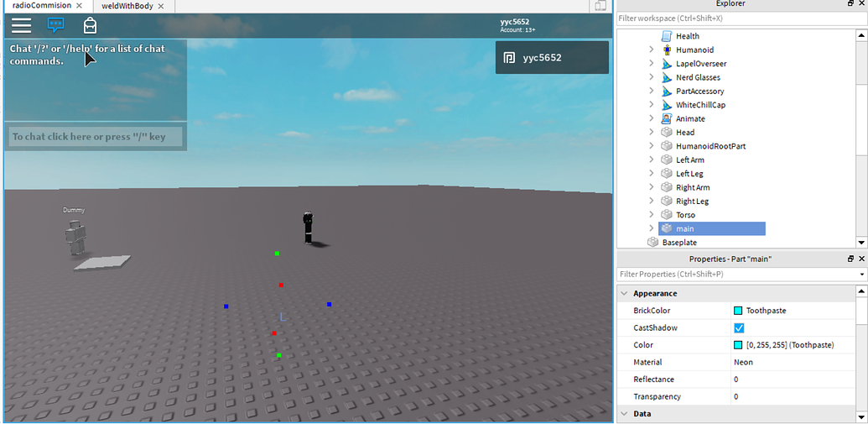868x424 pixels.
Task: Click the main part icon
Action: click(x=667, y=228)
